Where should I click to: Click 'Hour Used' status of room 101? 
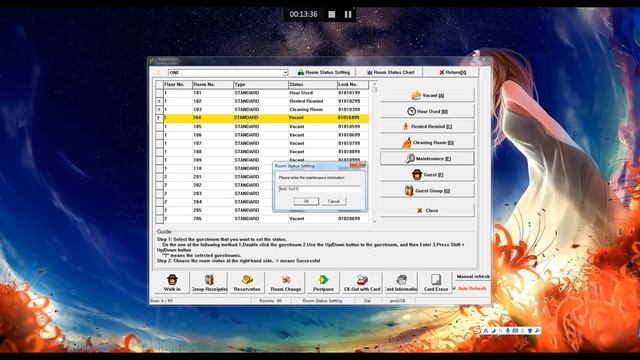[x=301, y=93]
